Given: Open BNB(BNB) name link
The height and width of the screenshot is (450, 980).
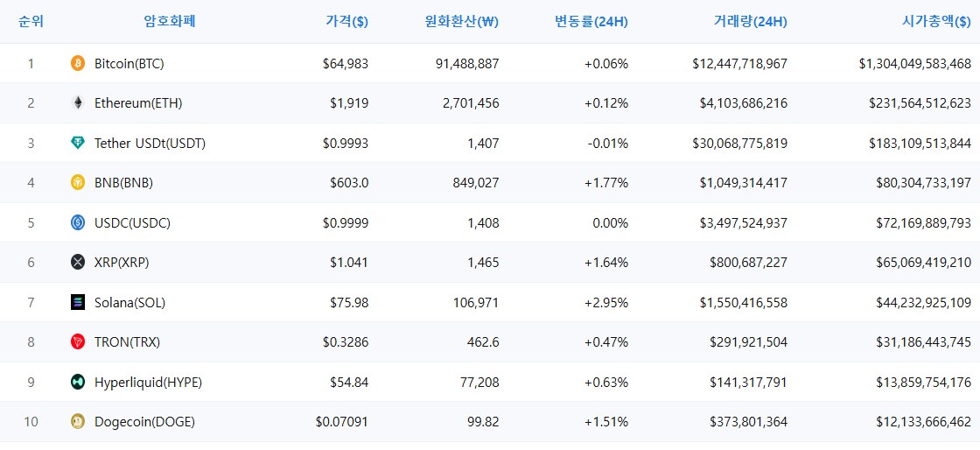Looking at the screenshot, I should coord(123,183).
